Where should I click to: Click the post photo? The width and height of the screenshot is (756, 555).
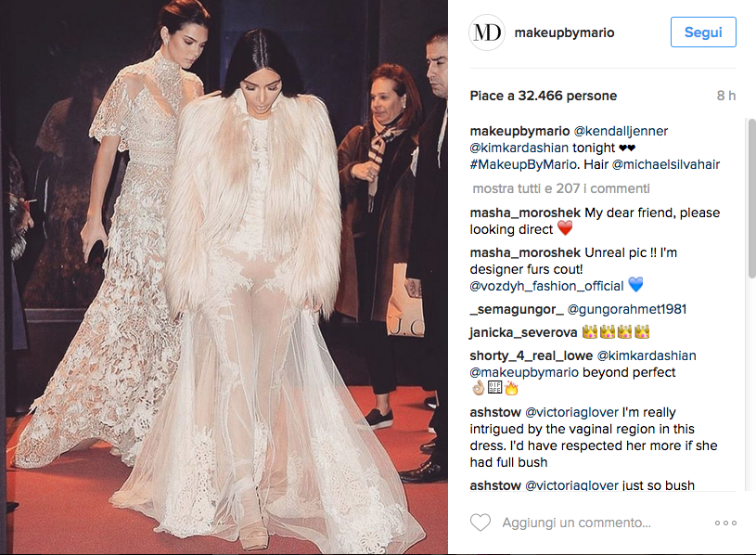pyautogui.click(x=224, y=277)
